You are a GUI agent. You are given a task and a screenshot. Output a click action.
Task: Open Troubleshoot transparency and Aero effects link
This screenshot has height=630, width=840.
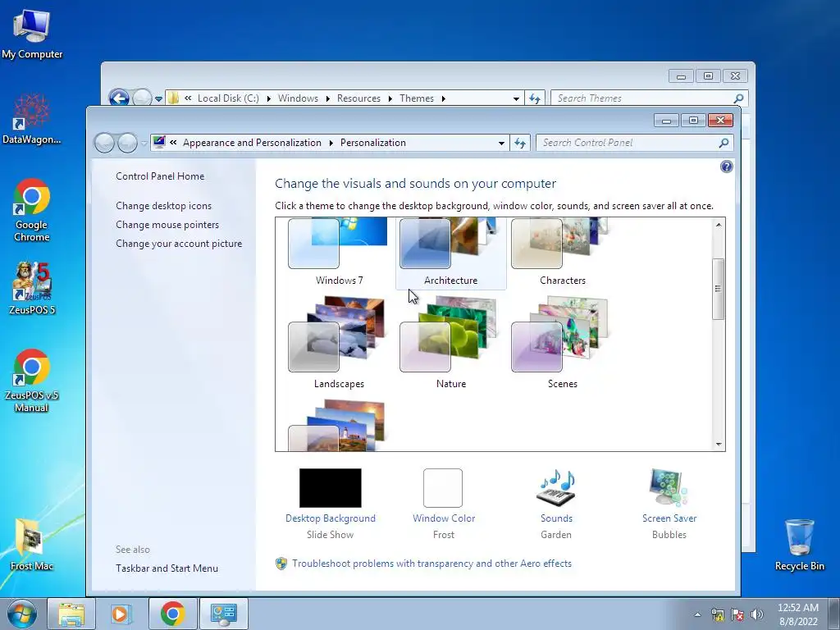[x=431, y=564]
